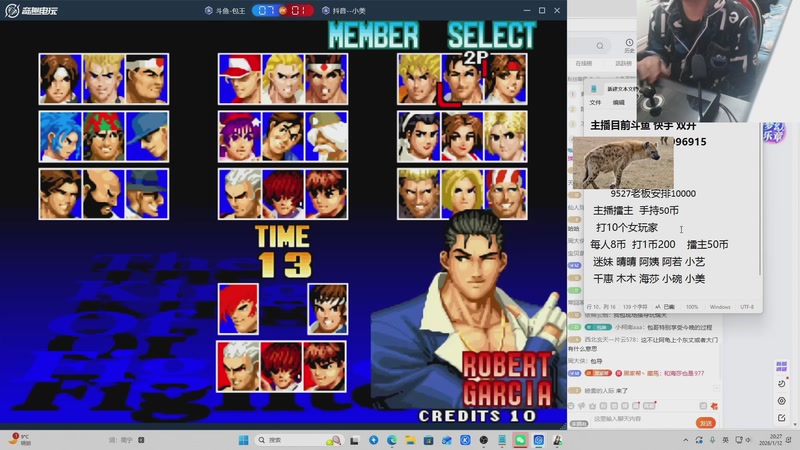This screenshot has width=800, height=450.
Task: Click crown icon in chat toolbar
Action: coord(592,406)
